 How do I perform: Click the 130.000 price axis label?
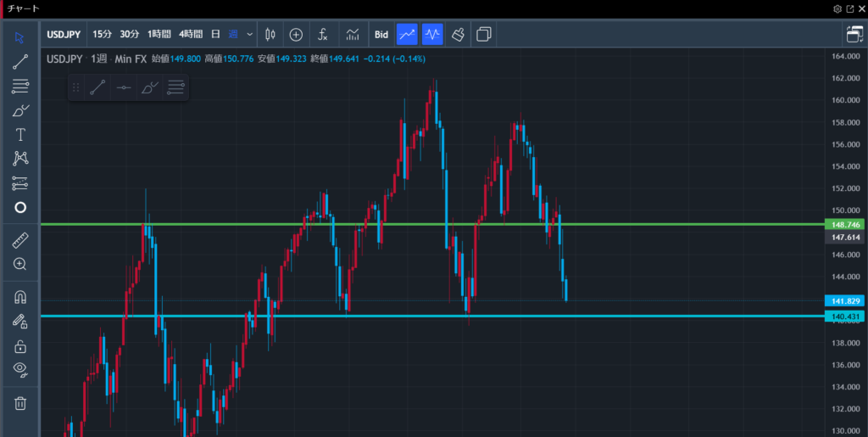[845, 431]
